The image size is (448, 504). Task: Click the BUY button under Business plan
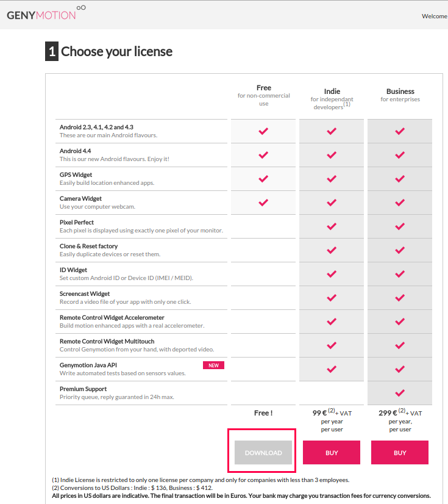pyautogui.click(x=400, y=453)
